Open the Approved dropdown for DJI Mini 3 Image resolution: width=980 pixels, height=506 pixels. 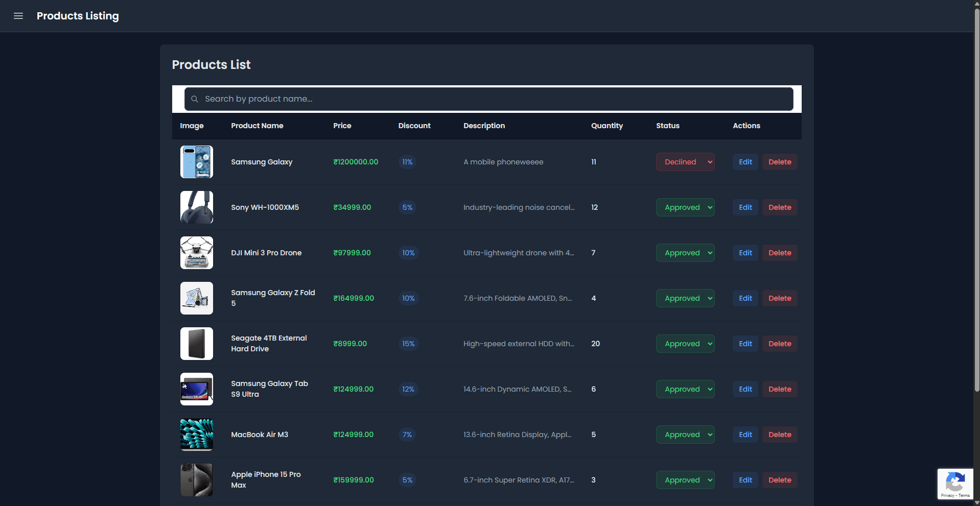tap(685, 253)
